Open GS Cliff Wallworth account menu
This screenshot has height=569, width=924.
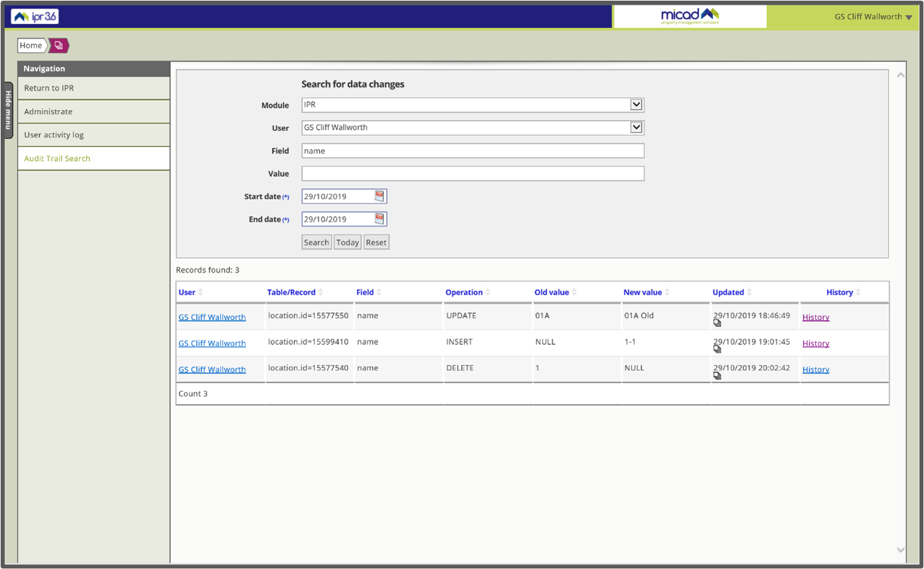click(x=873, y=17)
